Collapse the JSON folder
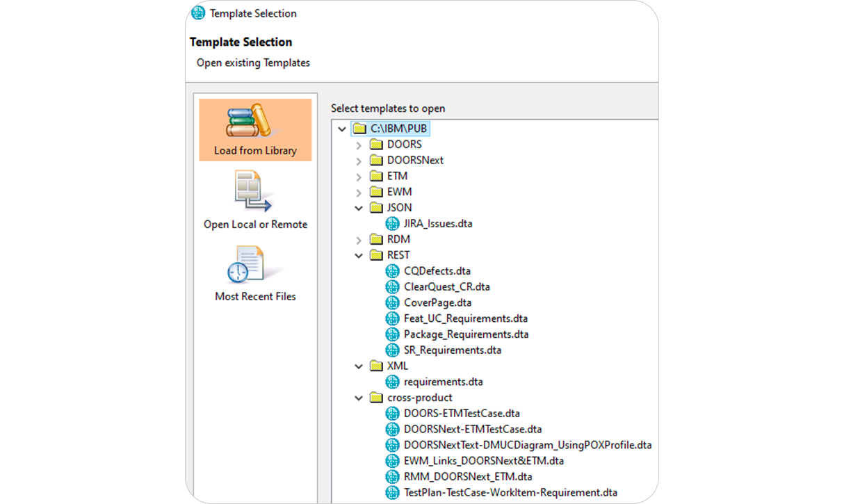Image resolution: width=844 pixels, height=504 pixels. (x=359, y=207)
